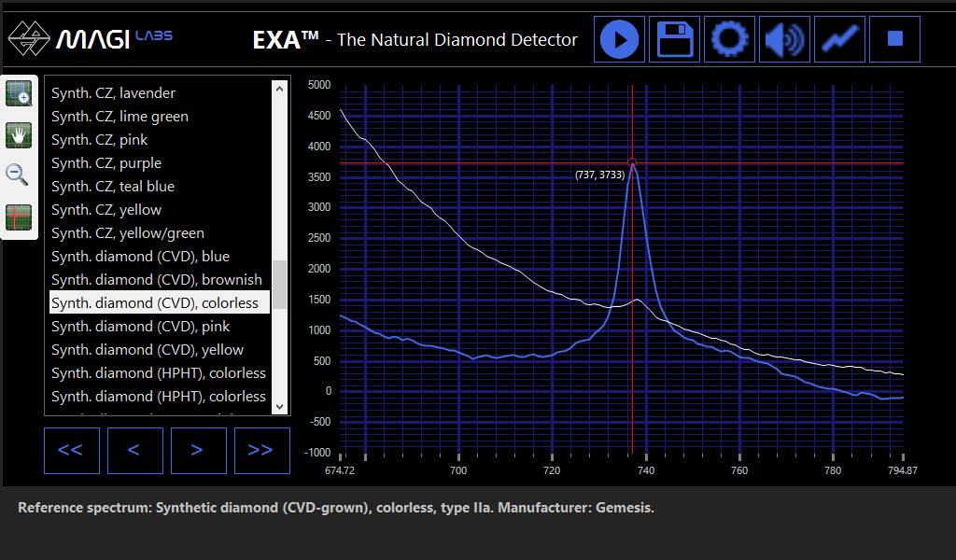This screenshot has width=956, height=560.
Task: Click the list's scroll up arrow
Action: tap(279, 89)
